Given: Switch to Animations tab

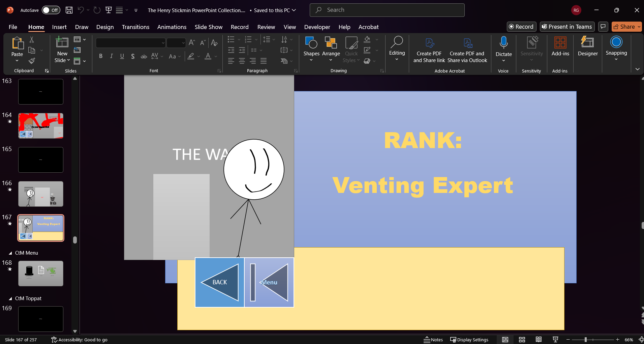Looking at the screenshot, I should click(172, 27).
